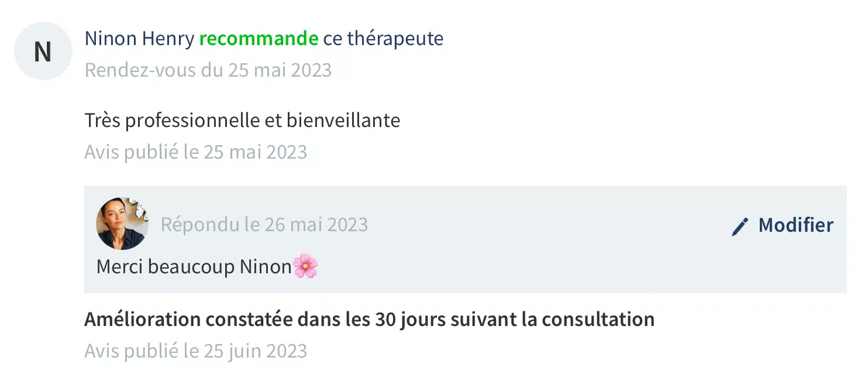
Task: Click Avis publié le 25 juin 2023
Action: pyautogui.click(x=195, y=351)
